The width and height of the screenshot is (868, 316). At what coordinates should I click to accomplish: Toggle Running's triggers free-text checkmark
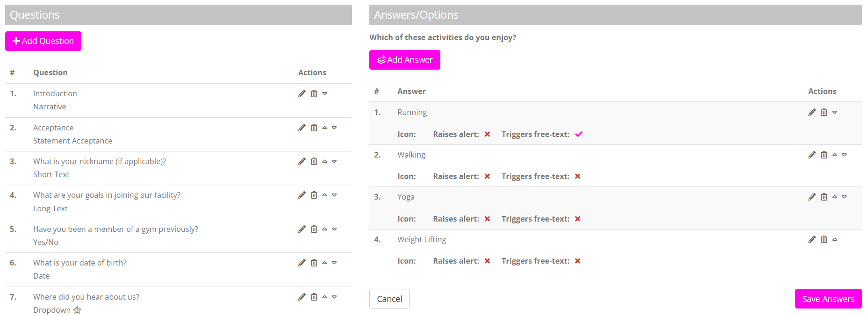pos(579,134)
